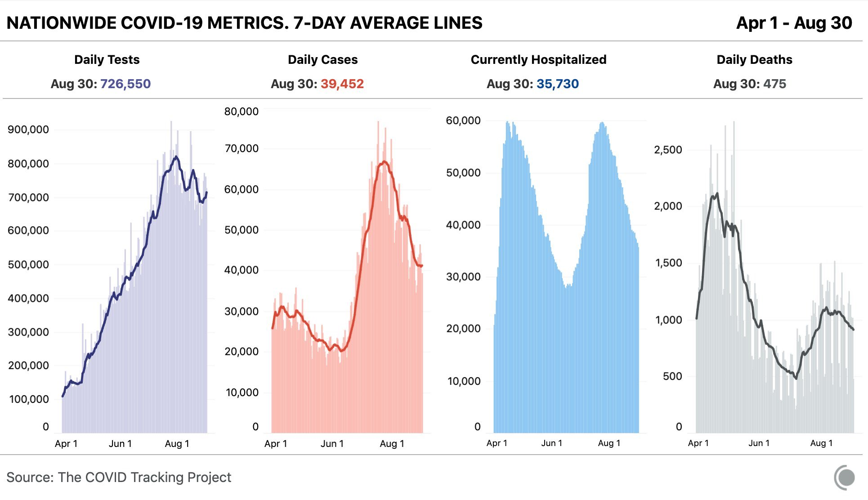Click the Currently Hospitalized heading
The height and width of the screenshot is (500, 868).
(538, 60)
